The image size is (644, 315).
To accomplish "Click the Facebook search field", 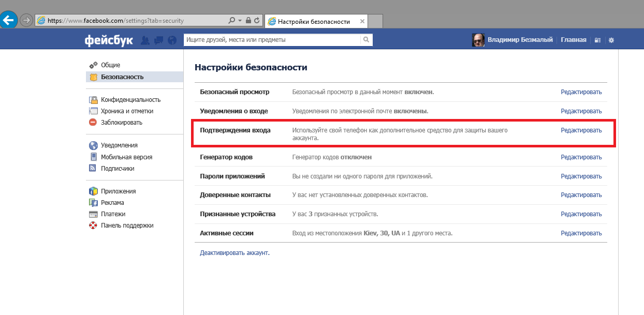I will pyautogui.click(x=272, y=39).
